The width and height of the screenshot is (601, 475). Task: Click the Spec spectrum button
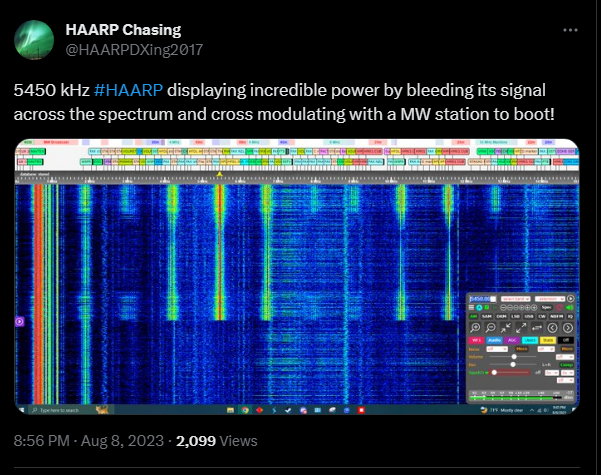pos(547,307)
